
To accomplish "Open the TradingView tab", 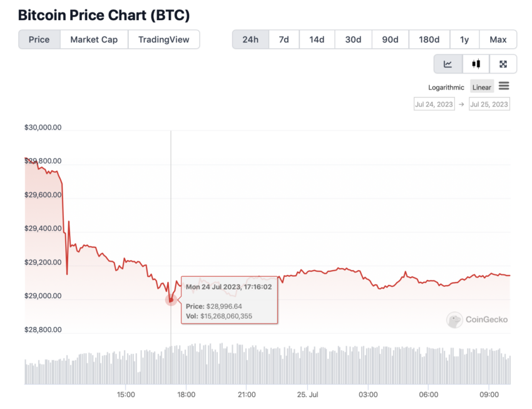I will point(164,39).
